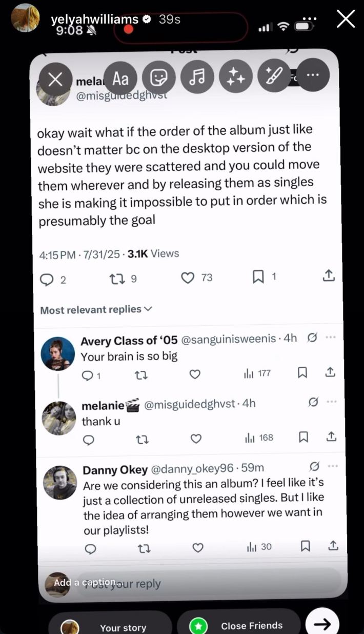The image size is (364, 634).
Task: Open the text Aa tool
Action: pyautogui.click(x=120, y=78)
